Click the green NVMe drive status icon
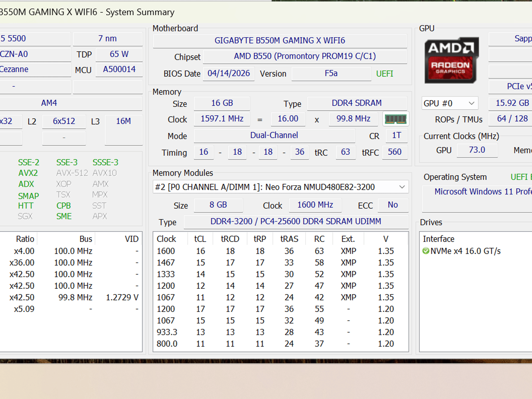 coord(426,251)
